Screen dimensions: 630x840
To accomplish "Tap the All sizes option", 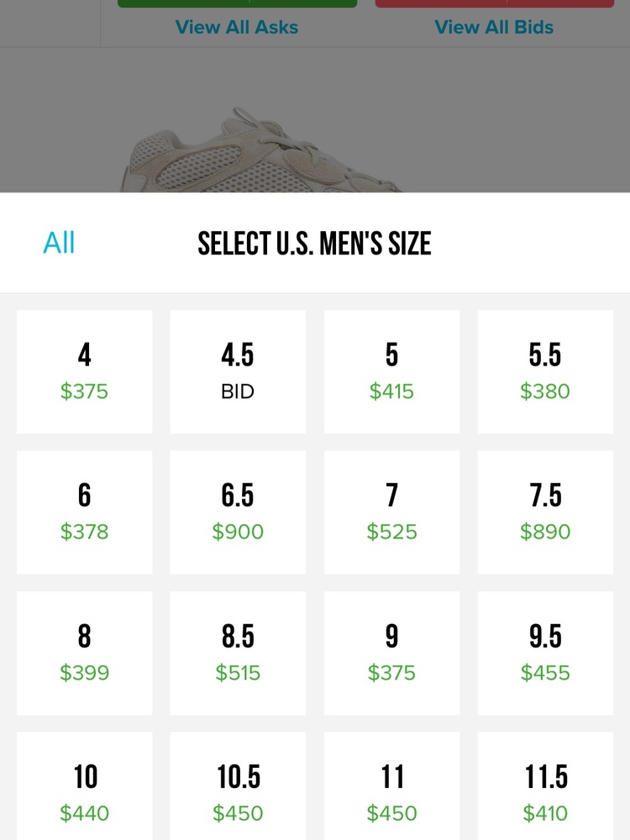I will coord(59,243).
